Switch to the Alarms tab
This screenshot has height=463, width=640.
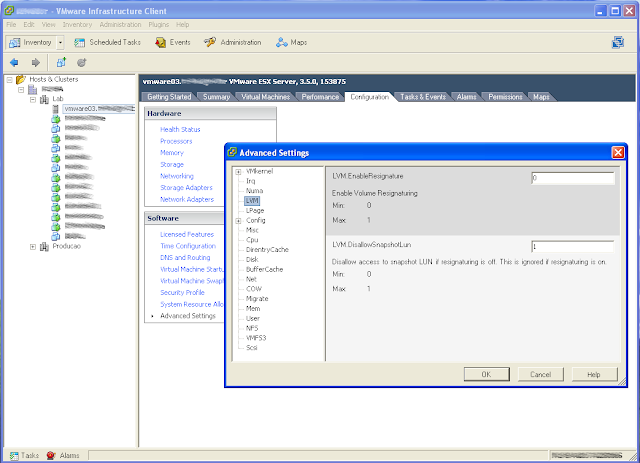click(x=467, y=97)
